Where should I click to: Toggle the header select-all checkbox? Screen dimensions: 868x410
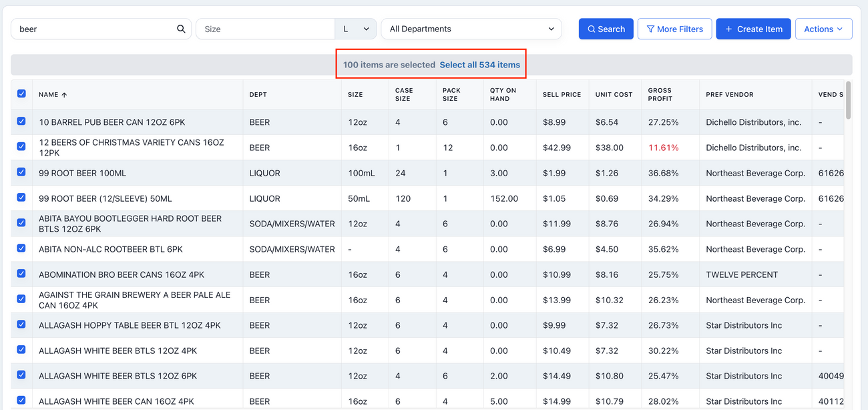point(21,94)
